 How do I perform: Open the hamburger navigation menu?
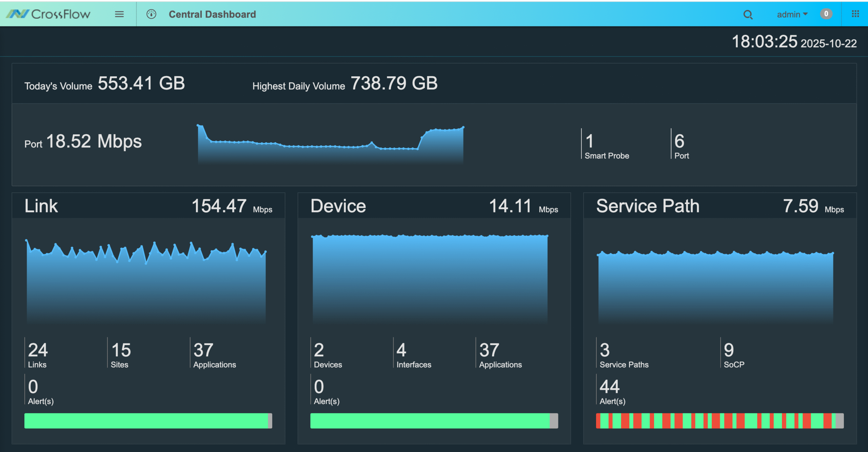click(119, 14)
